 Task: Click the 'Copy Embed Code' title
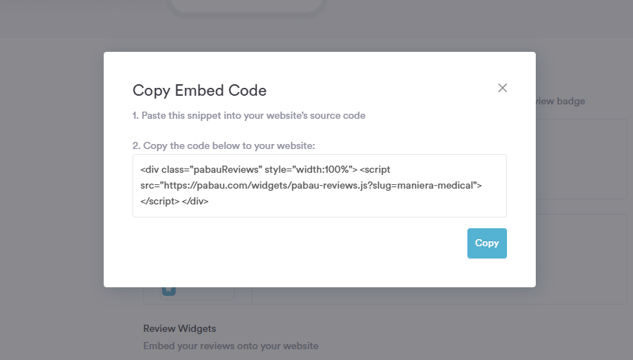coord(199,90)
